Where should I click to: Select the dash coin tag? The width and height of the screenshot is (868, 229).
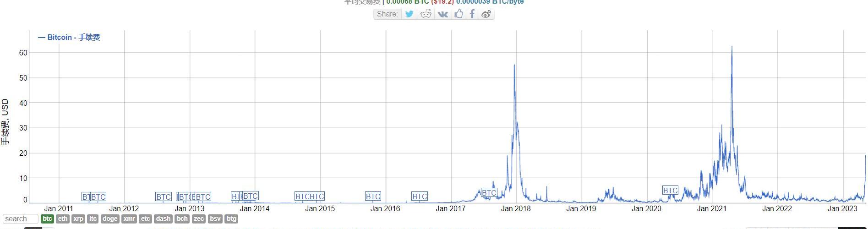(163, 219)
